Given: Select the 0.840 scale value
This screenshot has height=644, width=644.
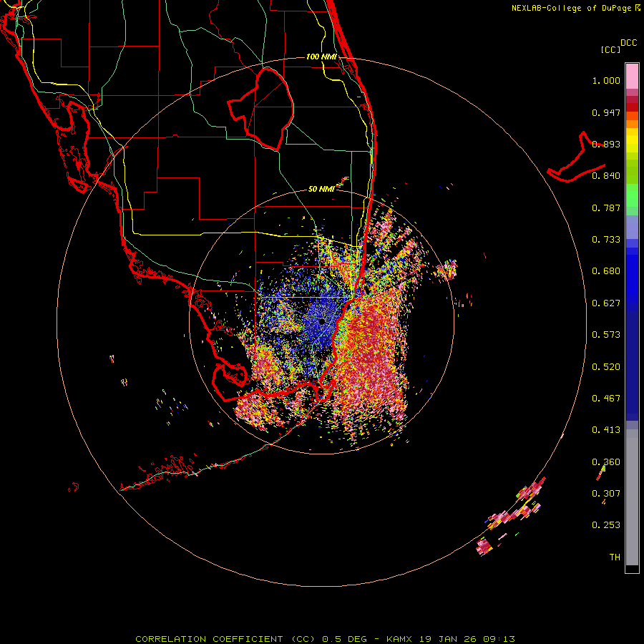Looking at the screenshot, I should click(x=606, y=176).
